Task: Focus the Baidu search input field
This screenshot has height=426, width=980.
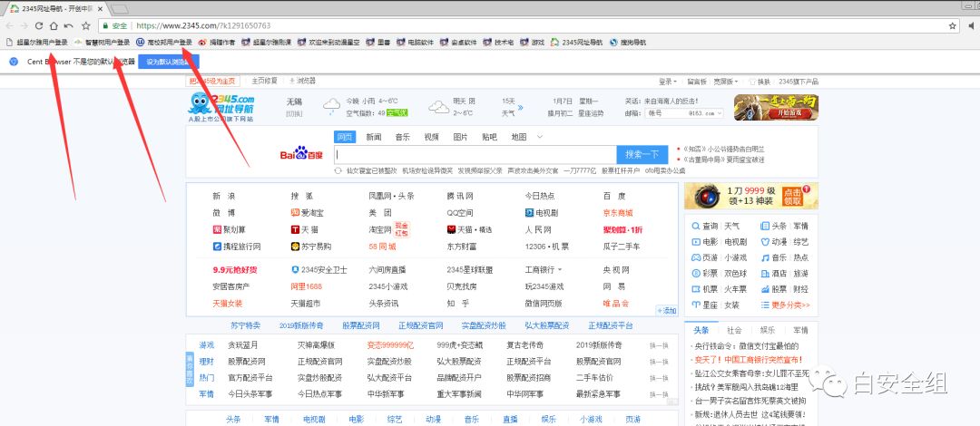Action: [x=475, y=154]
